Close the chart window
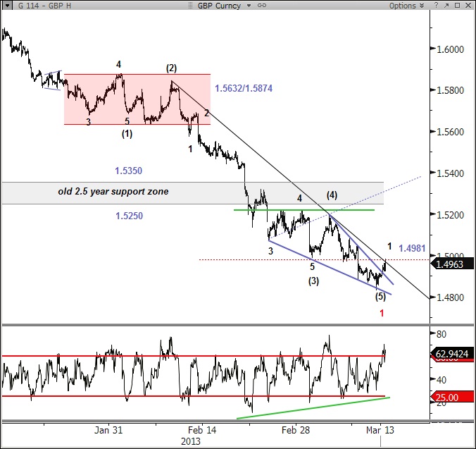The height and width of the screenshot is (449, 476). [468, 6]
